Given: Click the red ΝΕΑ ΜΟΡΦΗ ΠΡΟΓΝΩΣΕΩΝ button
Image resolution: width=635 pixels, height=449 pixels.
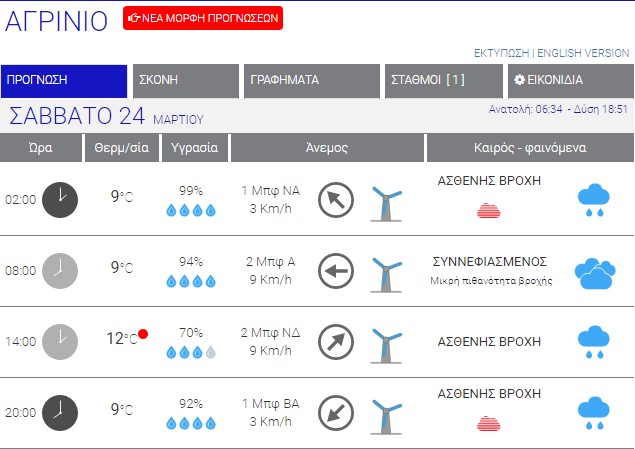Looking at the screenshot, I should 203,17.
